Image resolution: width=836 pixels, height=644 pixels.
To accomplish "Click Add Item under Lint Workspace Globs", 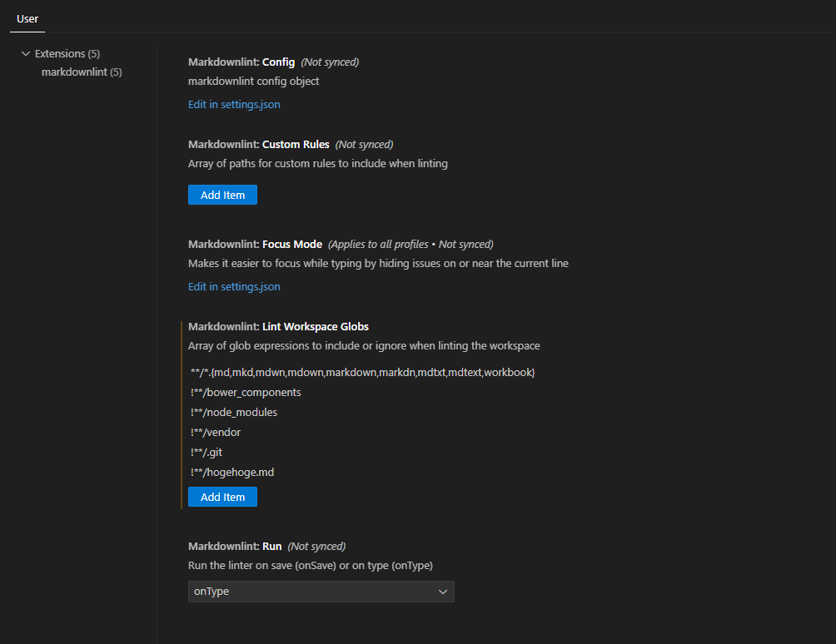I will coord(222,497).
